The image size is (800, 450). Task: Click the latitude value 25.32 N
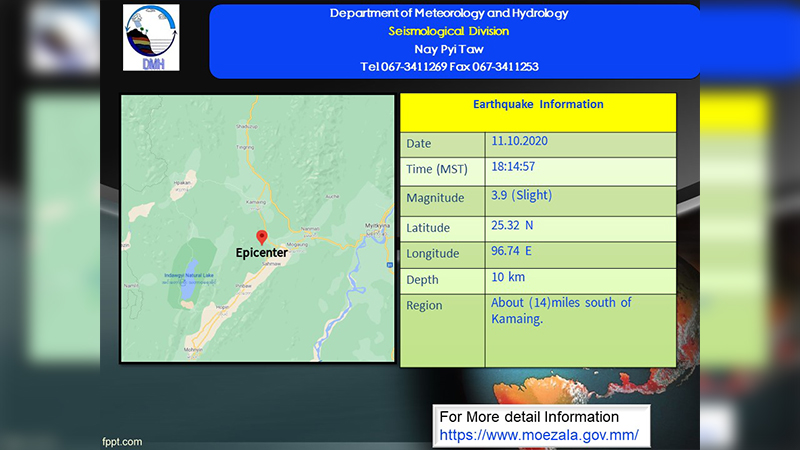[512, 226]
